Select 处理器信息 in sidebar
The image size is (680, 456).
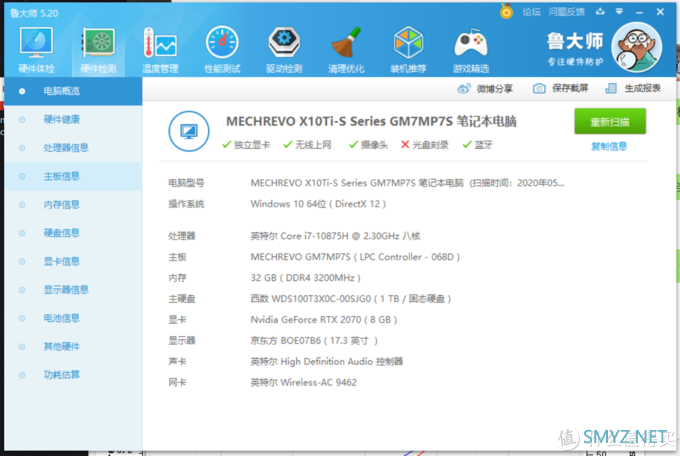(73, 148)
